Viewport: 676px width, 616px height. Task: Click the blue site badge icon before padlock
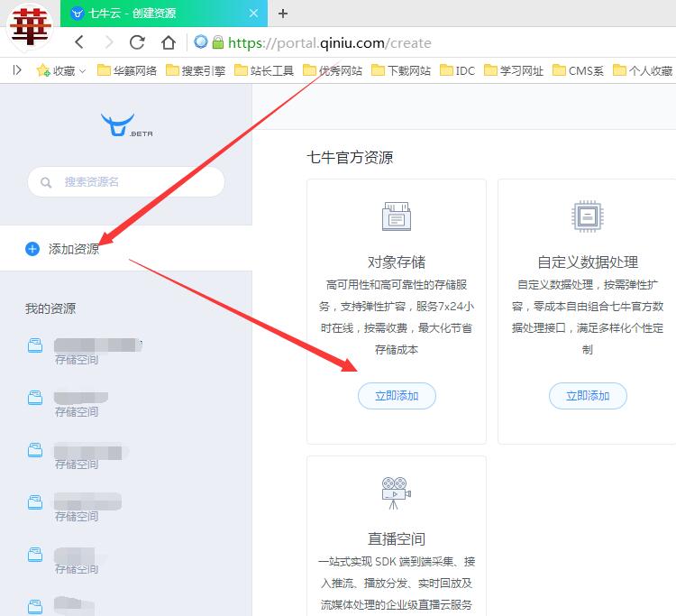pos(200,41)
